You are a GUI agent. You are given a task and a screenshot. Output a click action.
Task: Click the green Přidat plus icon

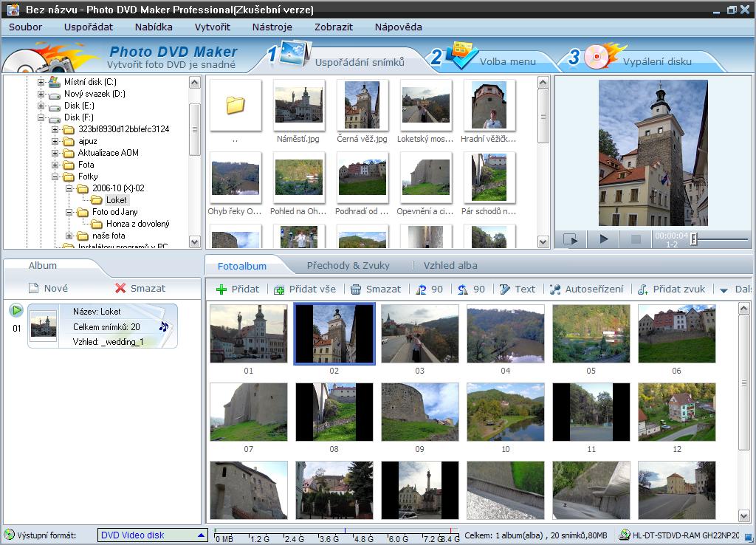click(x=221, y=289)
